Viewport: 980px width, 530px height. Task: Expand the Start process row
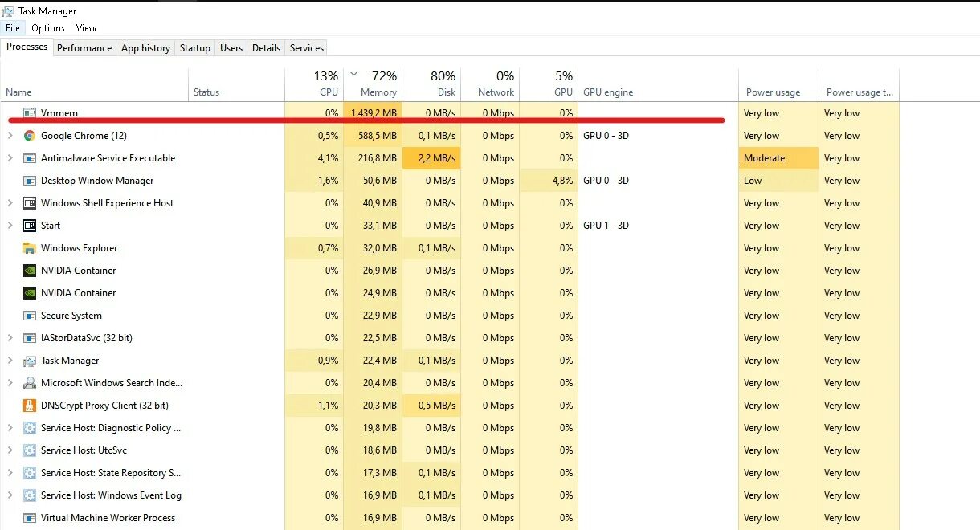(10, 226)
